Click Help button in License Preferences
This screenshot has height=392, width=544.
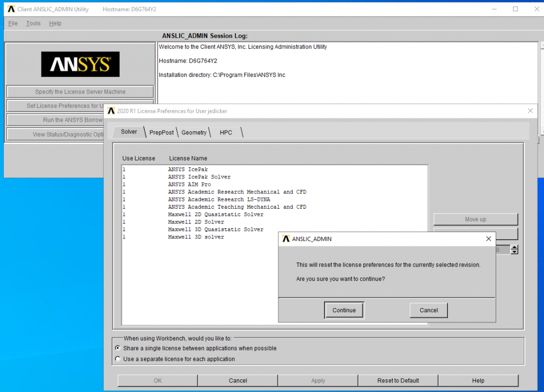(x=478, y=380)
